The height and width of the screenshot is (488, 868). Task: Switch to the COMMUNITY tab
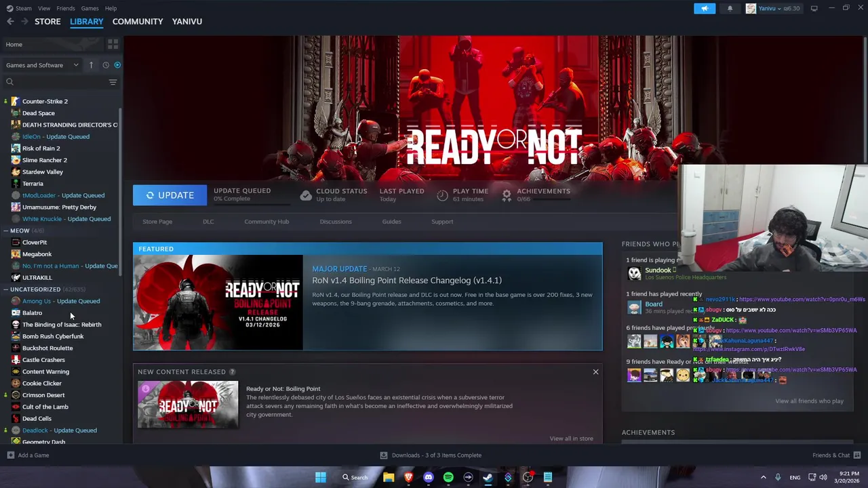(x=138, y=22)
